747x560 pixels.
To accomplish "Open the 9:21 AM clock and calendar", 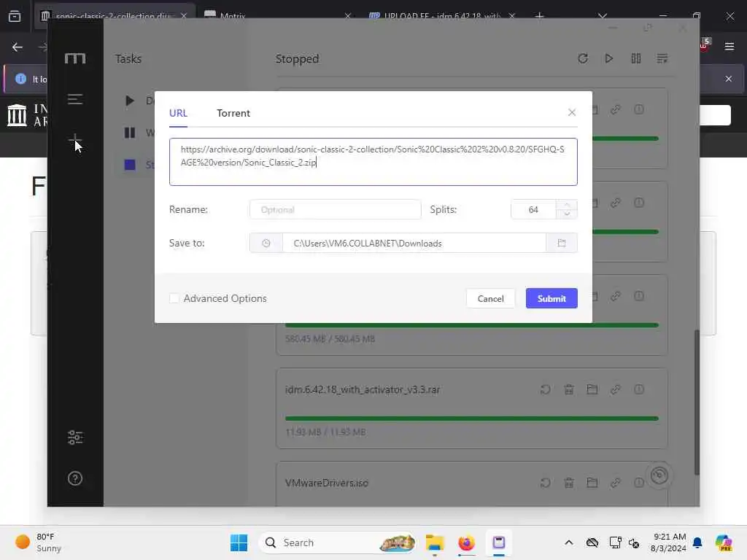I will coord(669,542).
